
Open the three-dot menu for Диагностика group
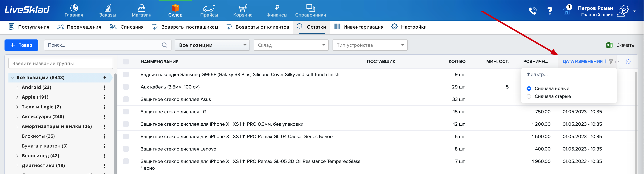coord(104,166)
